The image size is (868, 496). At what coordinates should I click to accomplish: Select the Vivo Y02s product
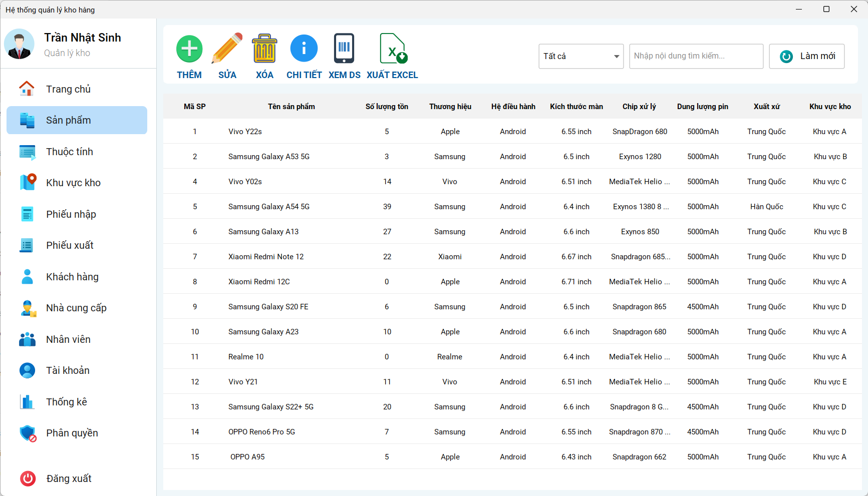pos(512,182)
